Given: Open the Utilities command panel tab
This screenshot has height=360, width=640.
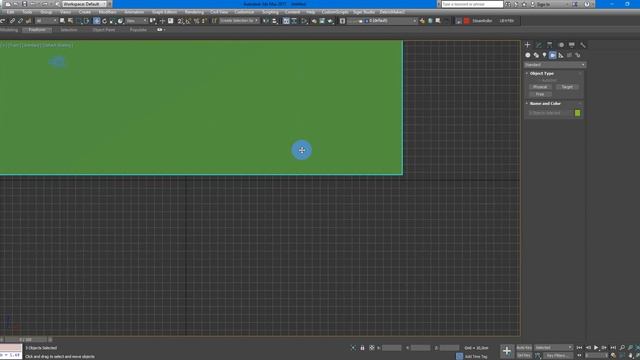Looking at the screenshot, I should click(x=583, y=45).
